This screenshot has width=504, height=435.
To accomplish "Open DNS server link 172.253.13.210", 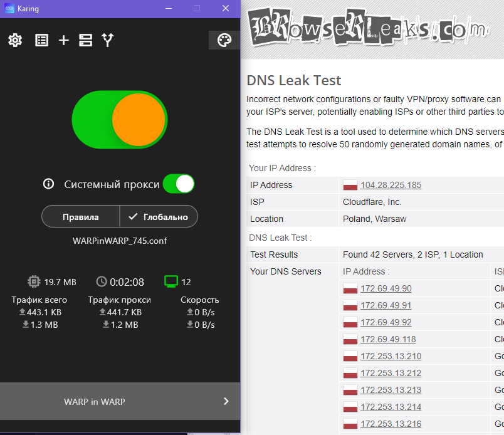I will click(391, 356).
